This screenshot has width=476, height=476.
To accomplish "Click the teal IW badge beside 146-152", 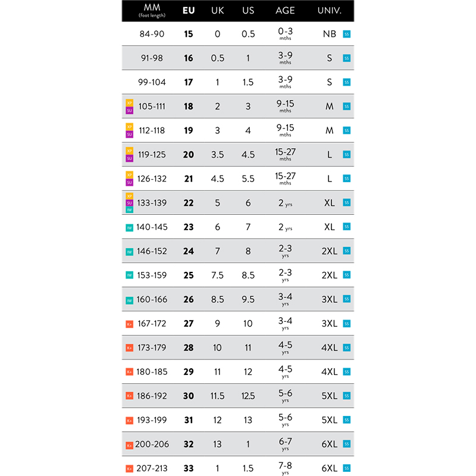I will coord(129,251).
